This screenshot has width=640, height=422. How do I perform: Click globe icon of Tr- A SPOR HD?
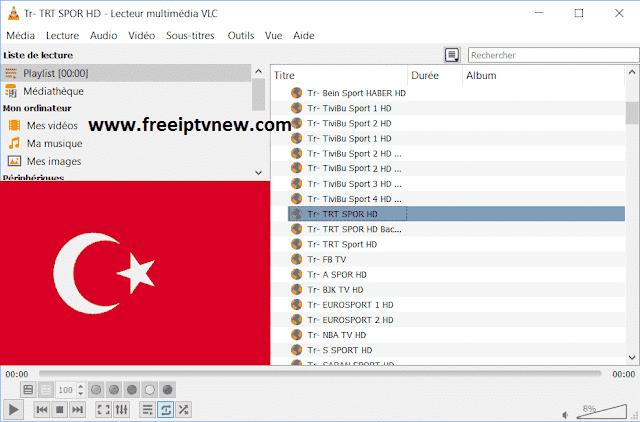click(296, 274)
